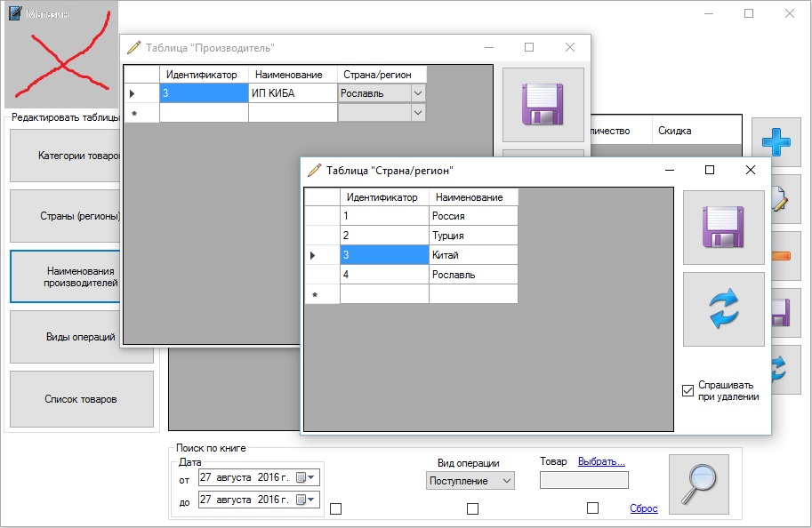Click Идентификатор column header in Страна/регион table

pyautogui.click(x=384, y=197)
